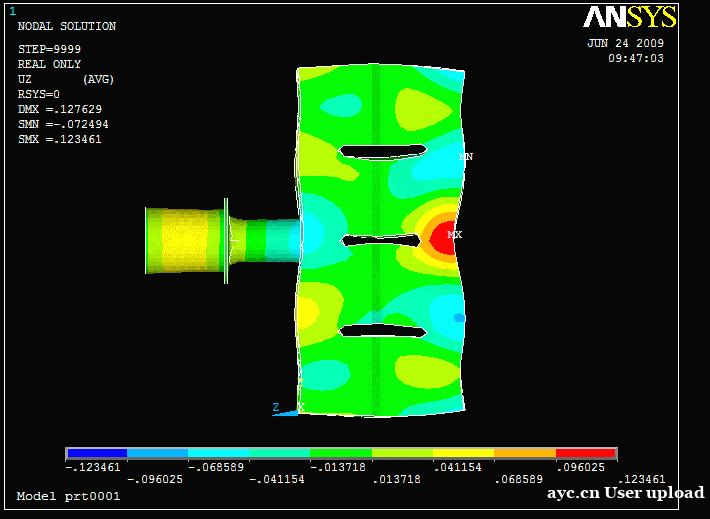Click the DMX =.127629 value
Viewport: 710px width, 519px height.
coord(60,109)
